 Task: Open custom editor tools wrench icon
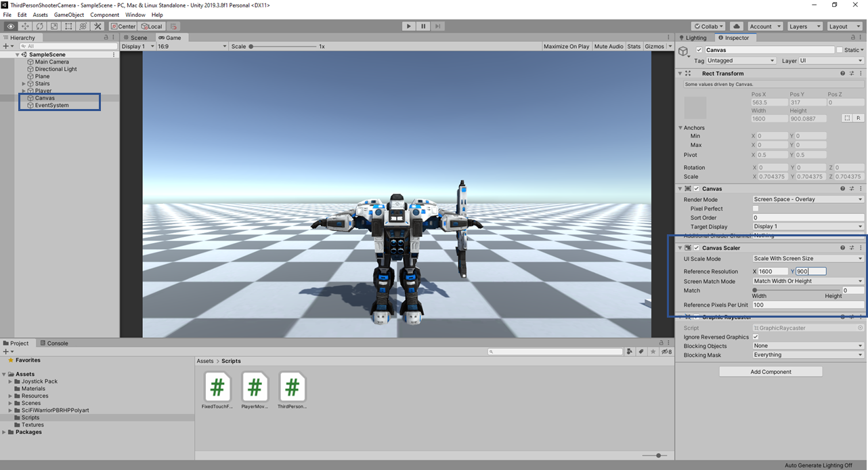tap(97, 26)
